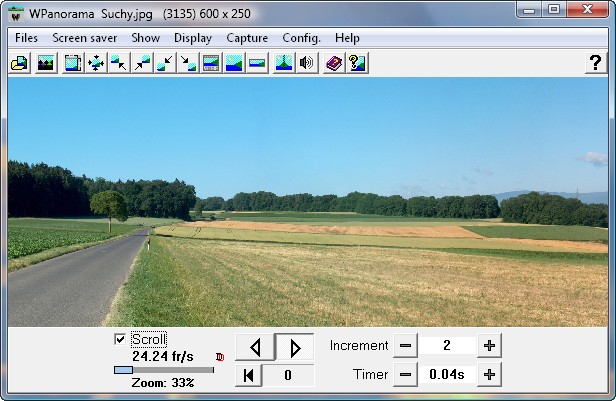Open the Files menu
This screenshot has height=401, width=616.
tap(26, 38)
